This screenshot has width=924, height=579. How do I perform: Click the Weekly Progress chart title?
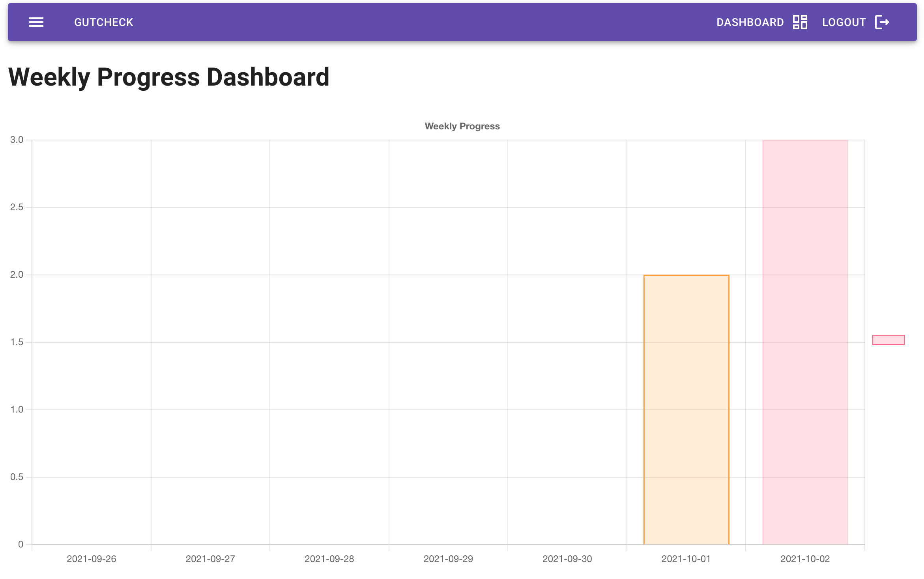[462, 126]
